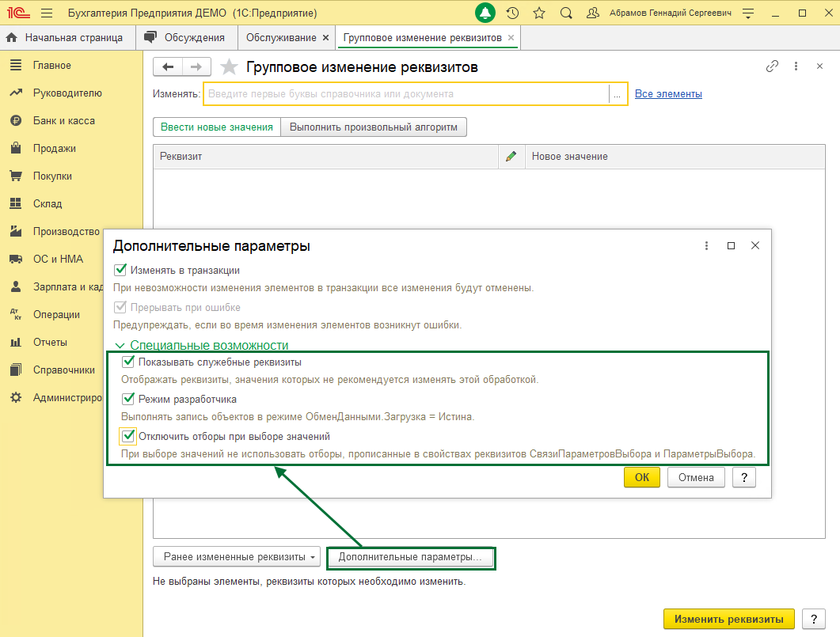Click Дополнительные параметры... button
This screenshot has width=840, height=637.
[410, 557]
